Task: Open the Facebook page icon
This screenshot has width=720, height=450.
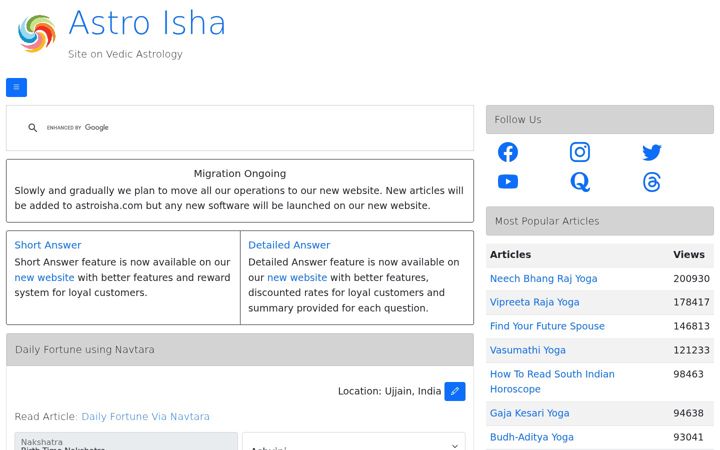Action: click(508, 152)
